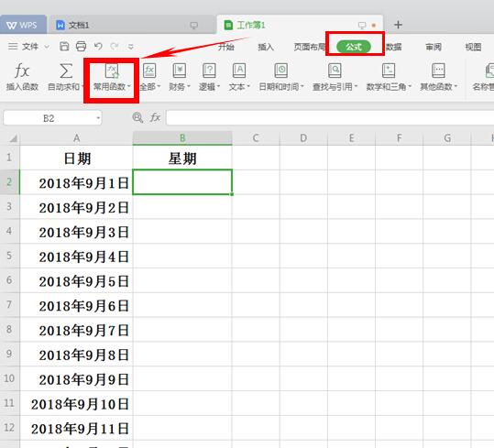
Task: Click the save icon in quick toolbar
Action: coord(64,47)
